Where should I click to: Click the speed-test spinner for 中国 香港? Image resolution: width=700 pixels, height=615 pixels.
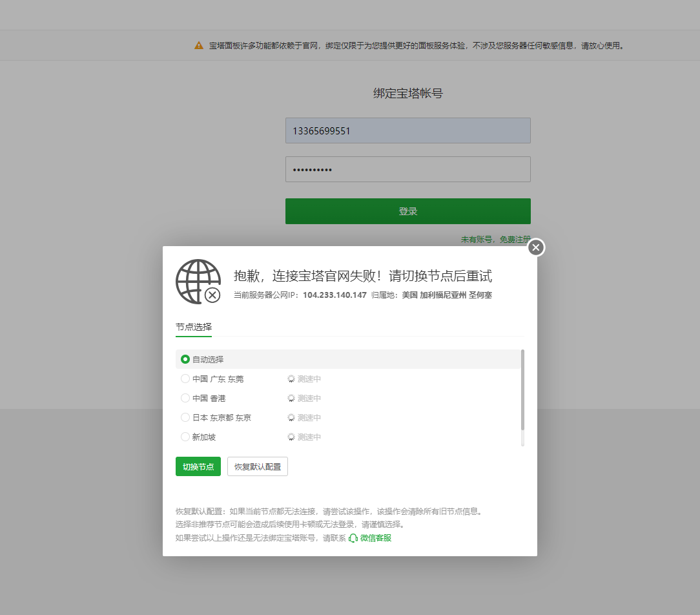click(291, 398)
